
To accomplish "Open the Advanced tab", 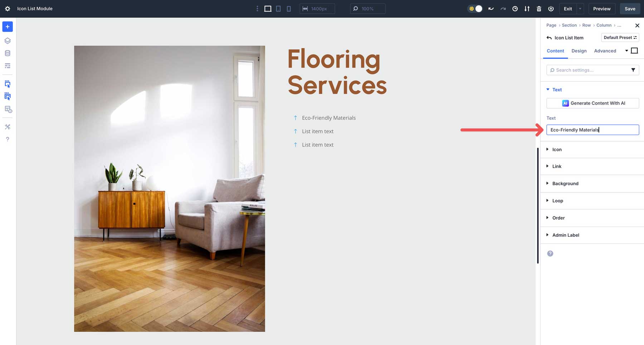I will (x=605, y=51).
